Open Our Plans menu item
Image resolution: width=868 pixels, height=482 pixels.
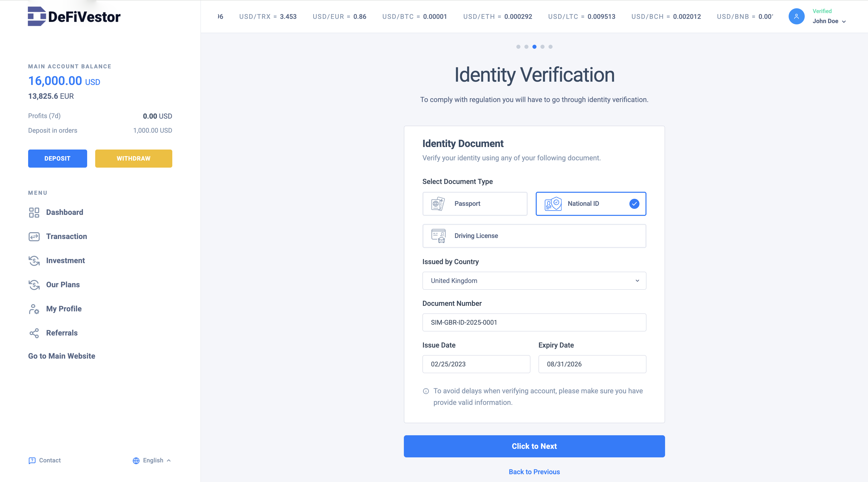63,285
